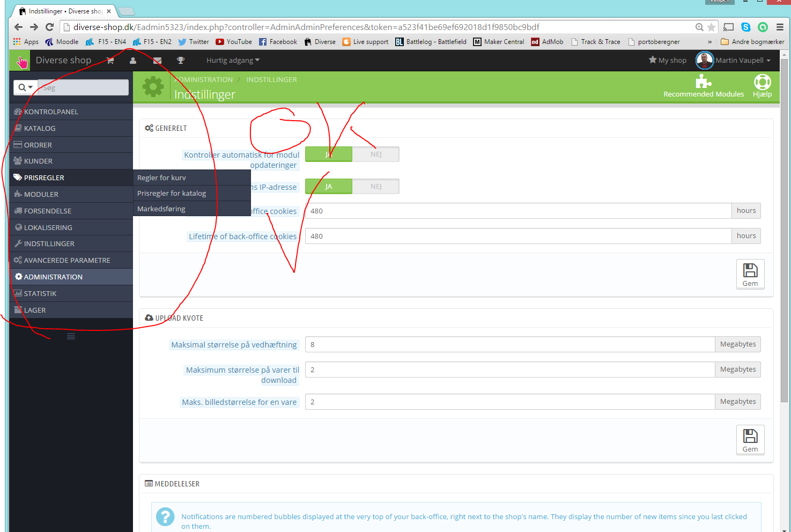Go back with browser back arrow
791x532 pixels.
point(19,27)
